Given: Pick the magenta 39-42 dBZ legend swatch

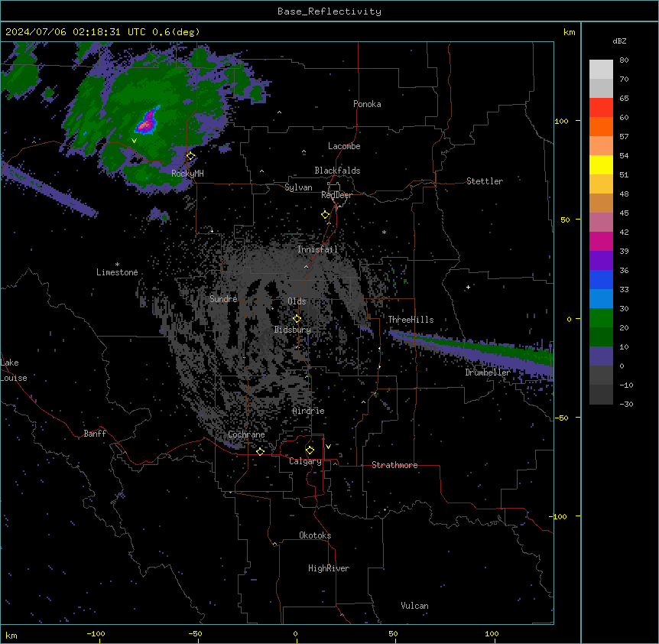Looking at the screenshot, I should (601, 241).
